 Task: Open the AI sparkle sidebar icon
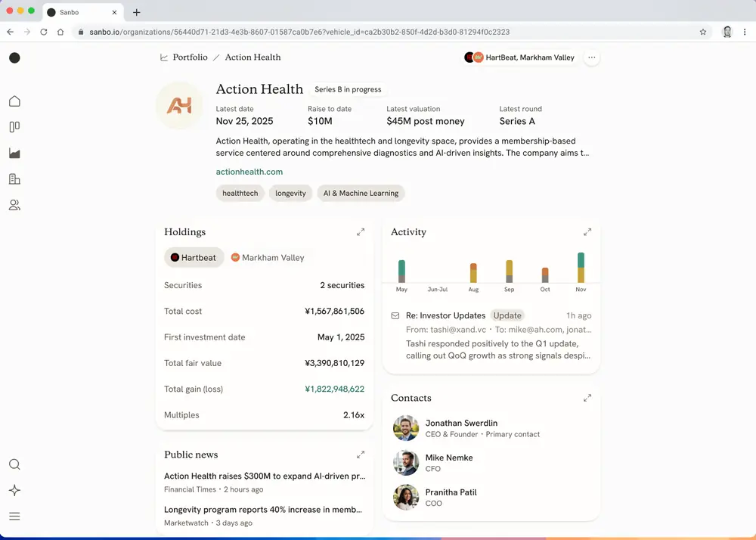(14, 490)
